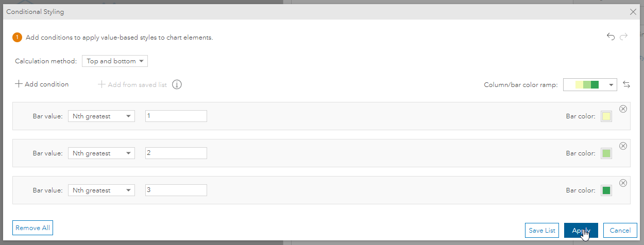Click the Remove All button

pos(32,228)
